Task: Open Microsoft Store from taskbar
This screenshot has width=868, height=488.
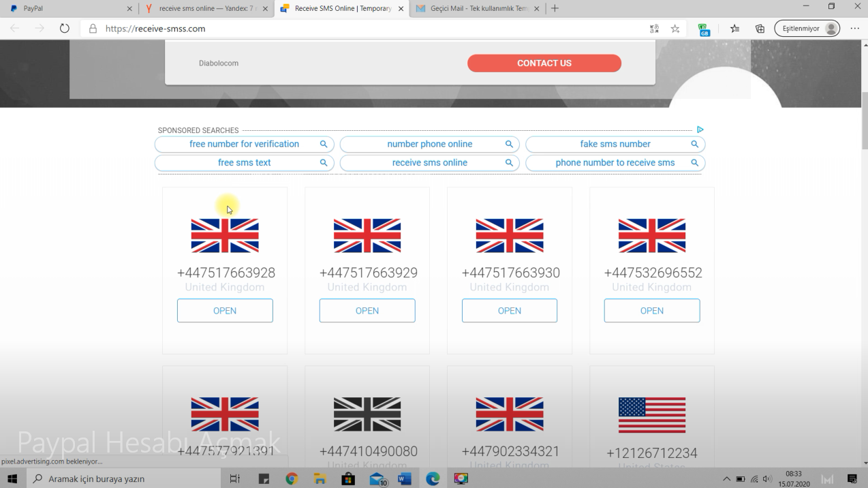Action: click(x=348, y=479)
